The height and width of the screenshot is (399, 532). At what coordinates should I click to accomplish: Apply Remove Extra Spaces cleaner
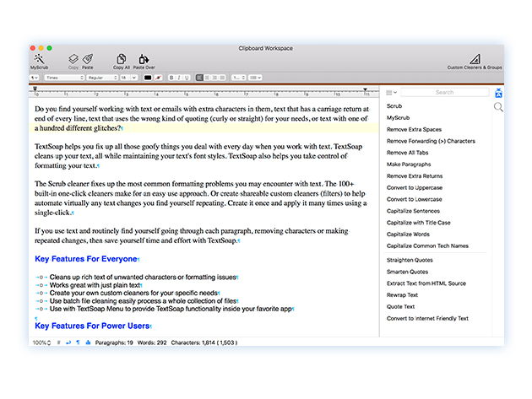tap(414, 130)
